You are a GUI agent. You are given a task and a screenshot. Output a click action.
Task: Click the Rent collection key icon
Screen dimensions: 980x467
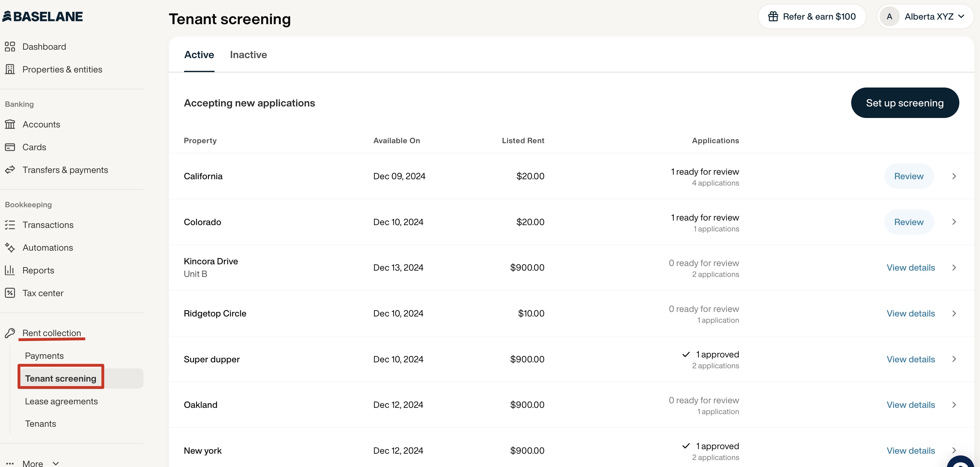10,333
